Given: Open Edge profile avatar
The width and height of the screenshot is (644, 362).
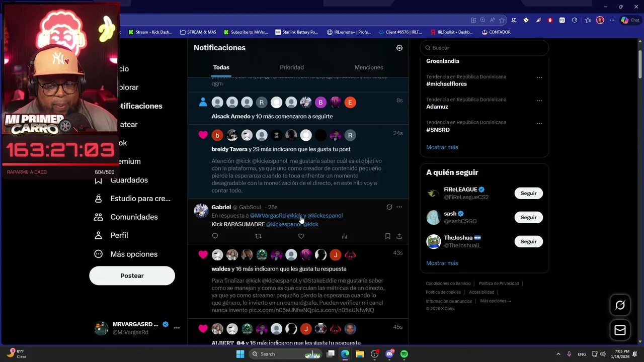Looking at the screenshot, I should pos(600,20).
